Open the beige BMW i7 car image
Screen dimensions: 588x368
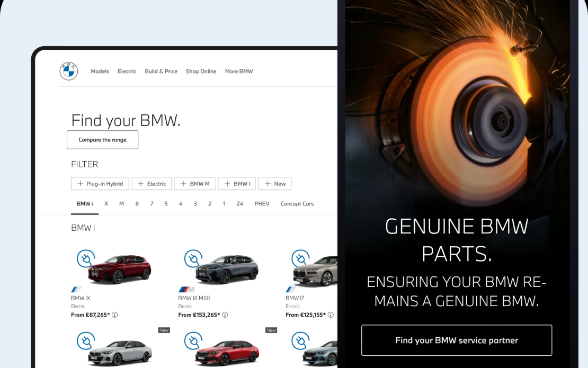315,271
